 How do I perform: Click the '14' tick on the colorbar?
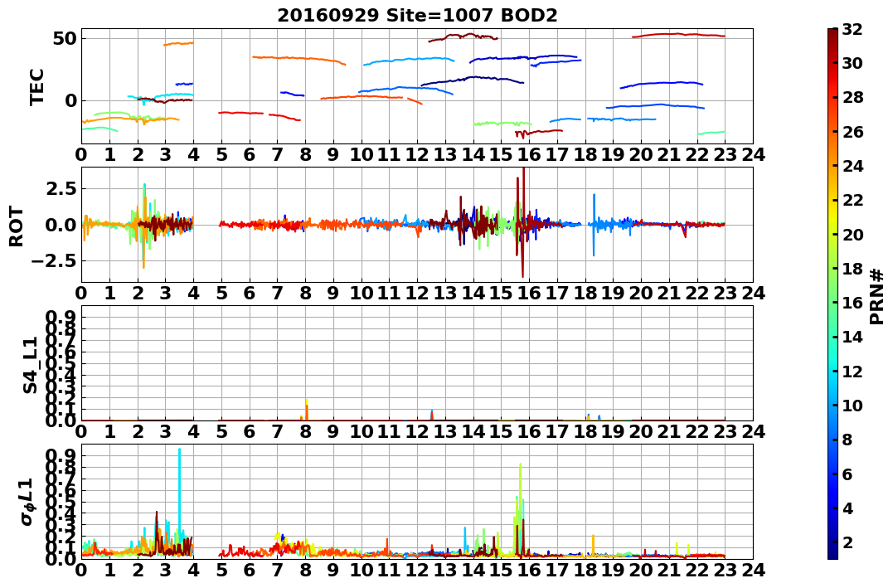click(852, 337)
